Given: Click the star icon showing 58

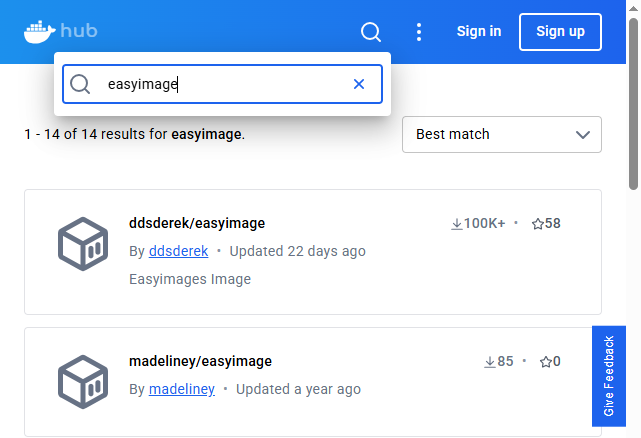Looking at the screenshot, I should [538, 224].
